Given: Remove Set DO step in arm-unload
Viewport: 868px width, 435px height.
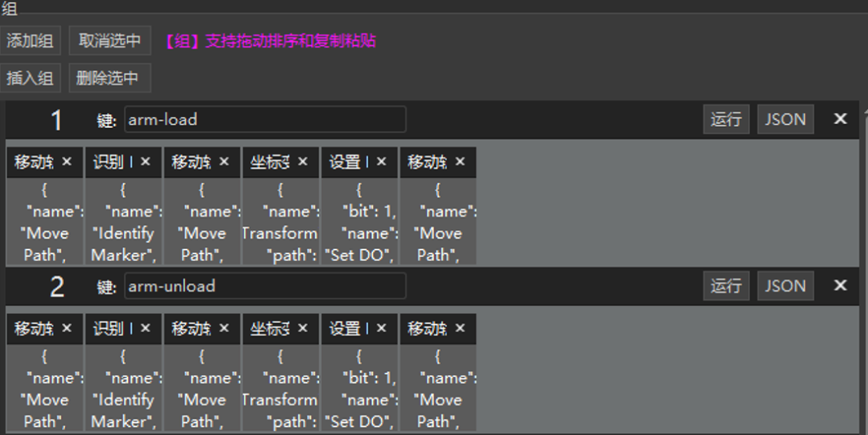Looking at the screenshot, I should coord(382,328).
